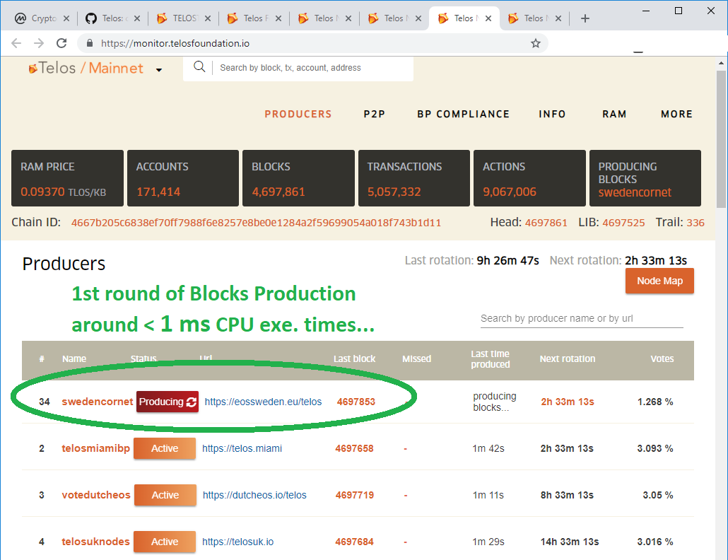Click telosuknodes Active status button
728x560 pixels.
click(165, 542)
